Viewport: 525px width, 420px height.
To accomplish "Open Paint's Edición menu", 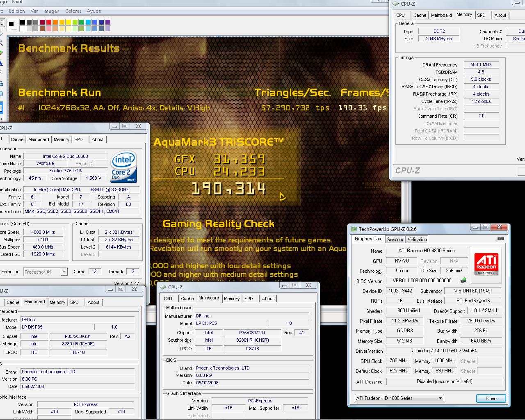I will pos(17,11).
